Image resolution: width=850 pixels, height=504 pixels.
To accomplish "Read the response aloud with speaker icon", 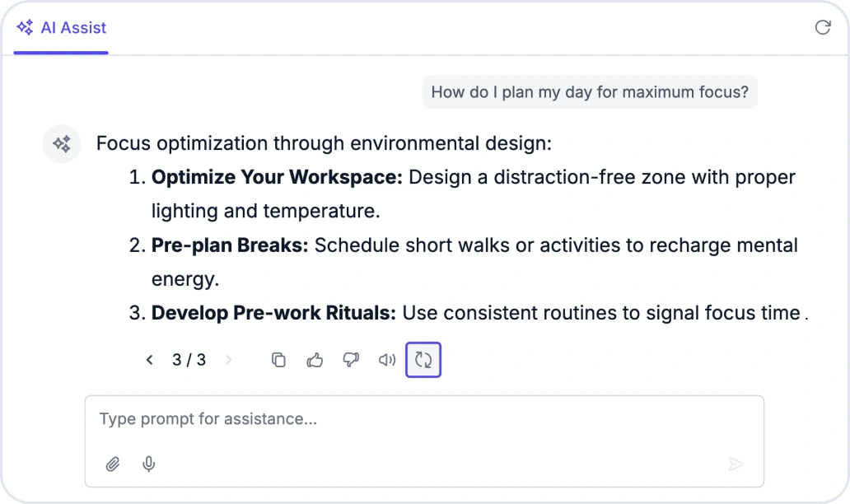I will (x=387, y=360).
